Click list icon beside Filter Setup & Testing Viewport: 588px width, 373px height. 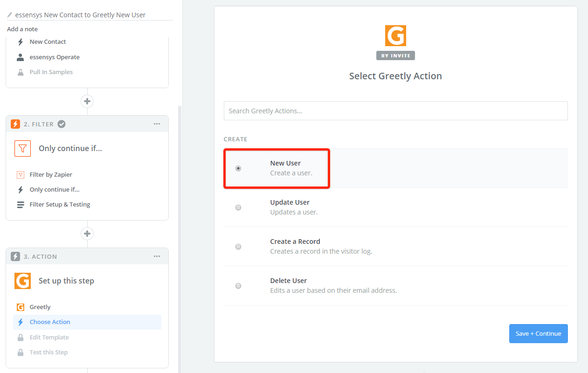pyautogui.click(x=20, y=205)
